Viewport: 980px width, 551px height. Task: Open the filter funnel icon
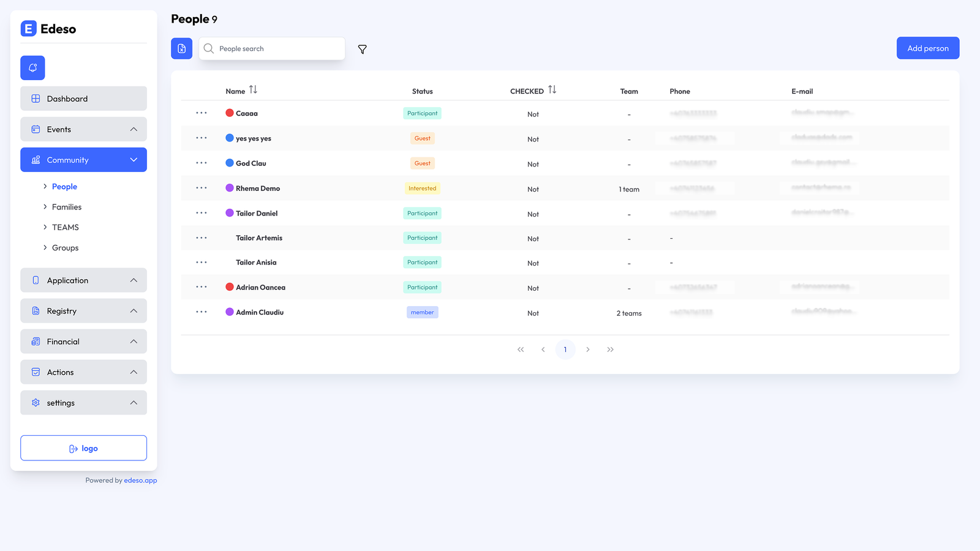pos(362,50)
